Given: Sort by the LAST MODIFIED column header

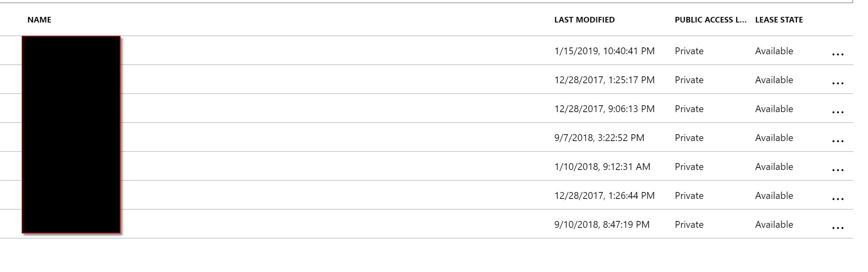Looking at the screenshot, I should coord(584,20).
